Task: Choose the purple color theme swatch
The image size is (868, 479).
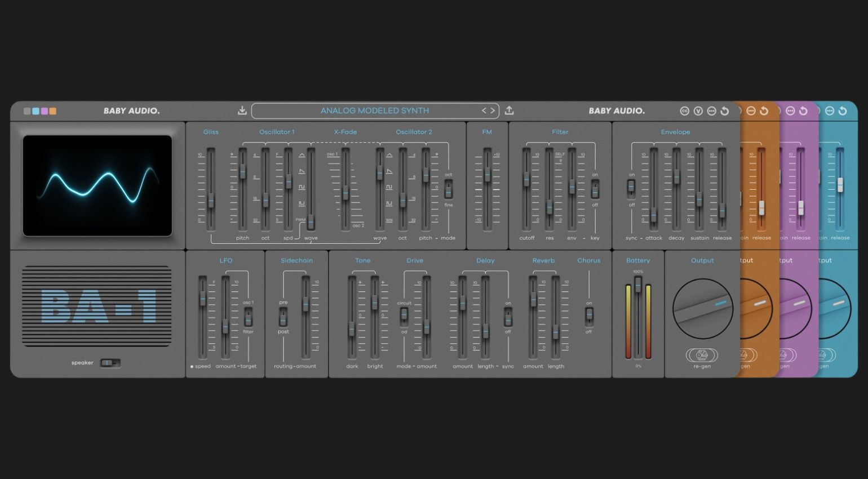Action: [44, 111]
